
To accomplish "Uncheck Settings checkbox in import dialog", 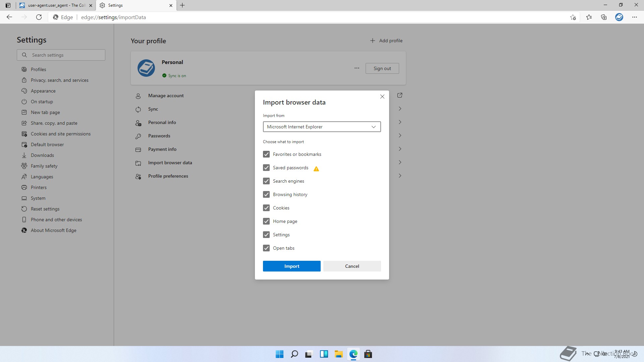I will (x=266, y=235).
